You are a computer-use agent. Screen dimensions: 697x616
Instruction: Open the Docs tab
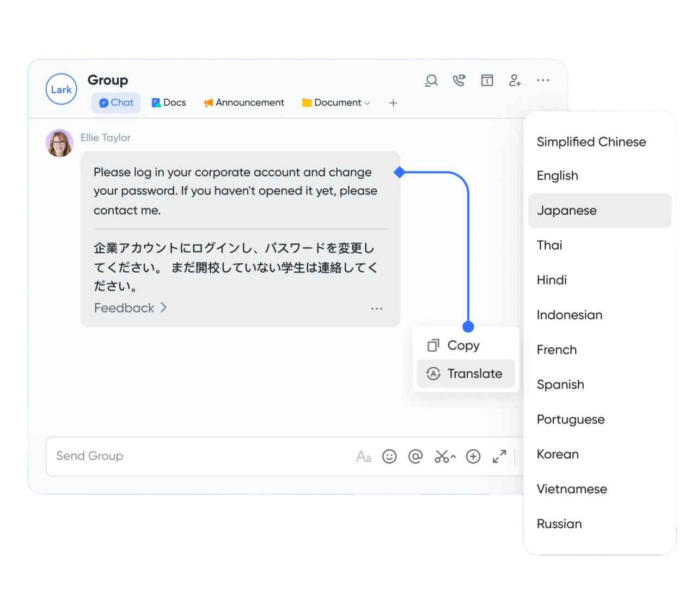click(x=169, y=102)
